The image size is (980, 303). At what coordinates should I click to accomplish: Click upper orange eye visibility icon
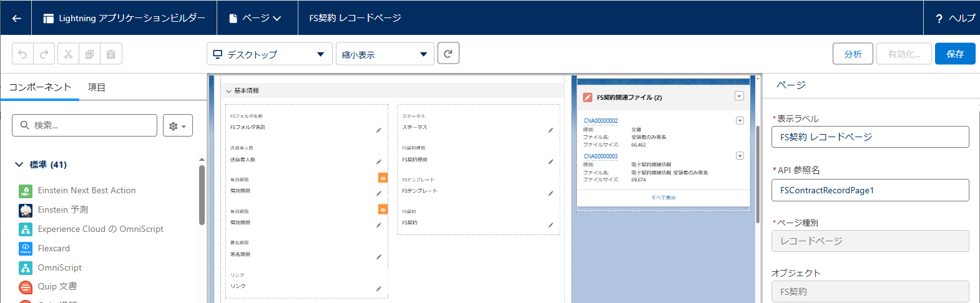pyautogui.click(x=383, y=178)
